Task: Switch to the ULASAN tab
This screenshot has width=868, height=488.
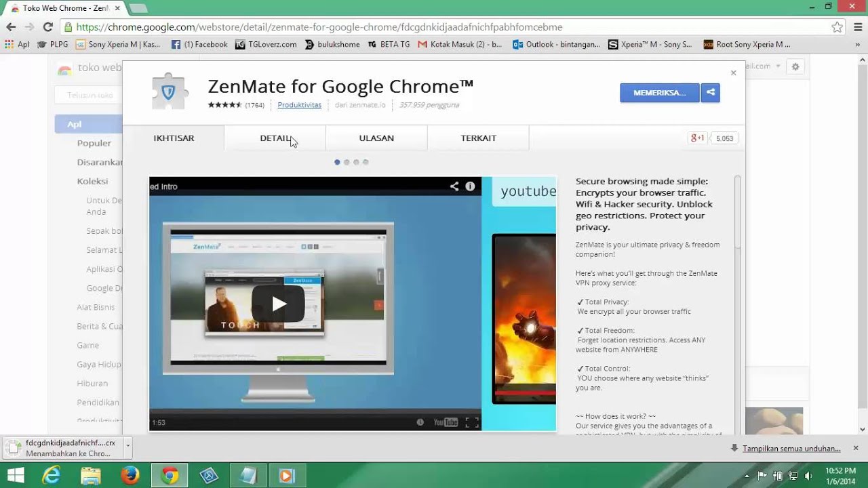Action: coord(376,138)
